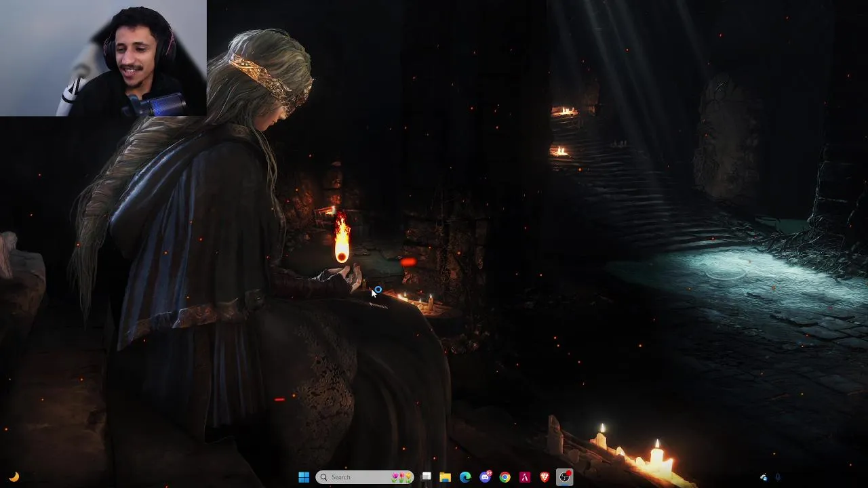Launch Google Chrome from the taskbar
Viewport: 868px width, 488px height.
[x=505, y=477]
